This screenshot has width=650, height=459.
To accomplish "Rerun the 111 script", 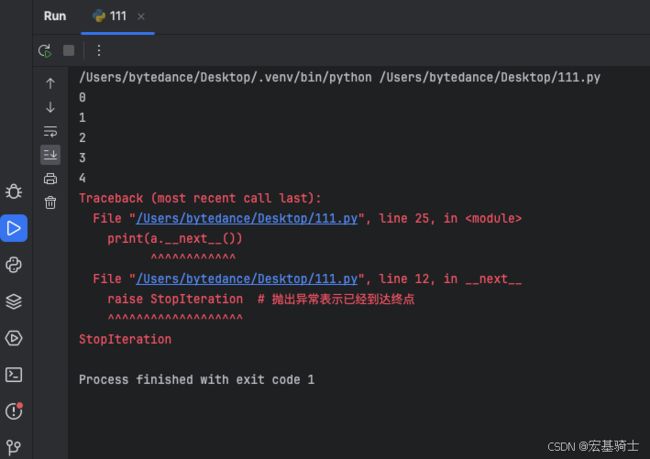I will pos(45,51).
